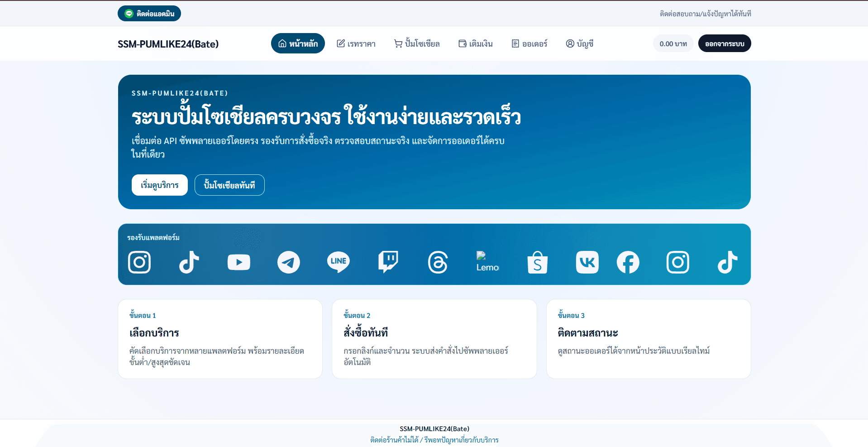Open the เรทราคา menu item
This screenshot has width=868, height=447.
(356, 43)
